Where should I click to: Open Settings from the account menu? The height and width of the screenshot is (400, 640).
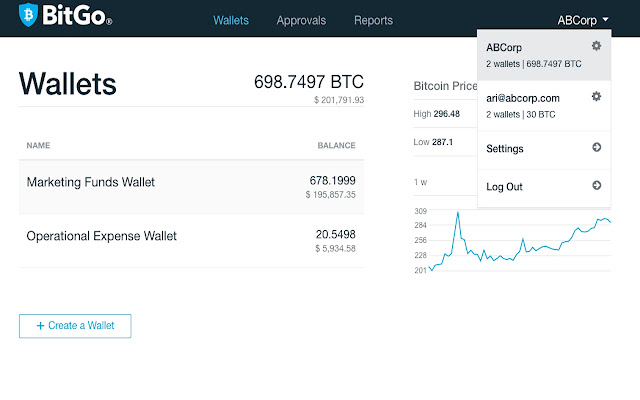(544, 149)
